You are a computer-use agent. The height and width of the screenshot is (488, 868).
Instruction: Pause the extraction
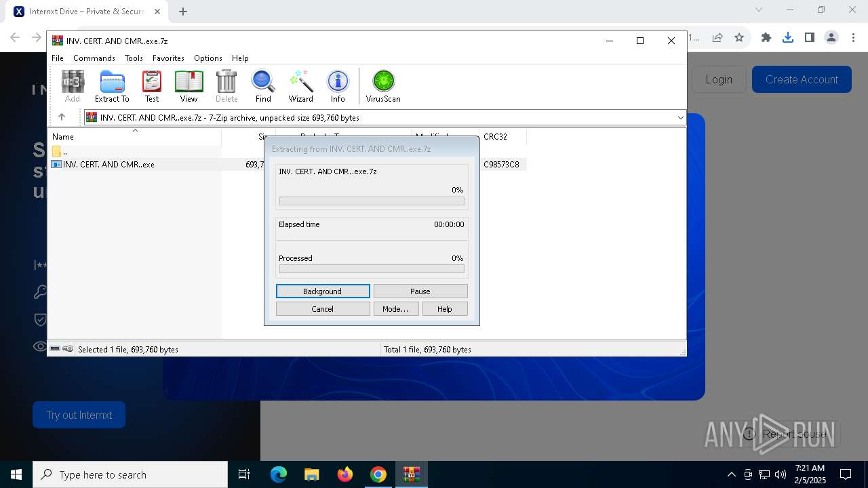[420, 291]
